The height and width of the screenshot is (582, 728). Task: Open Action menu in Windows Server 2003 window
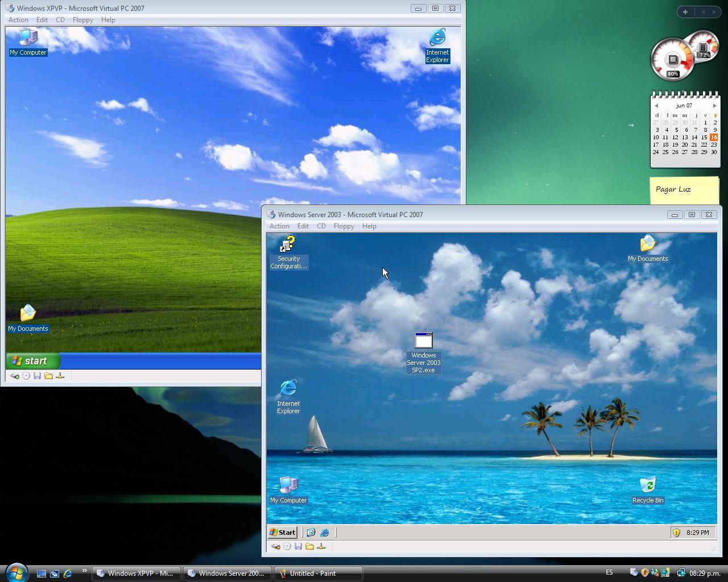pyautogui.click(x=279, y=226)
